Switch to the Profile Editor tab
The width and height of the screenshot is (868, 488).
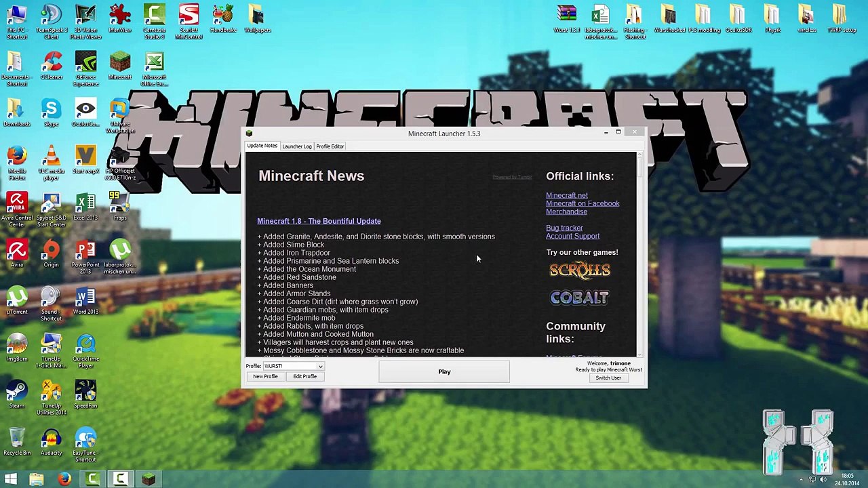click(330, 146)
